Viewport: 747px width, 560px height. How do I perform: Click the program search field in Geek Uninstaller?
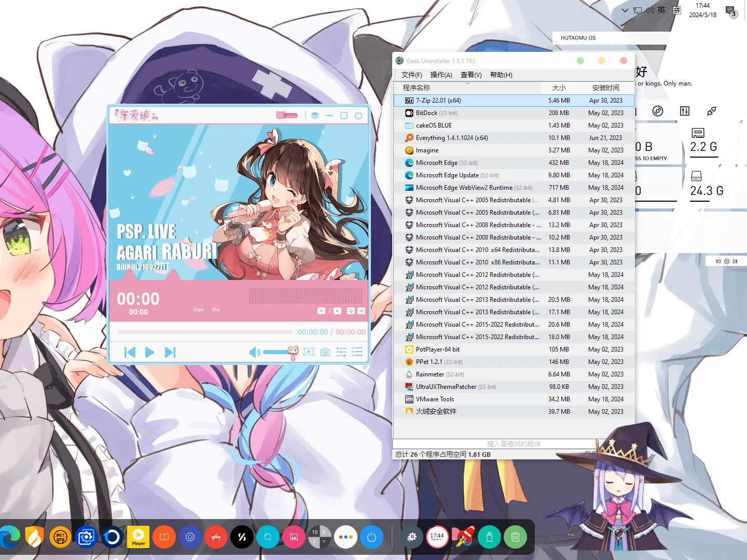point(493,444)
